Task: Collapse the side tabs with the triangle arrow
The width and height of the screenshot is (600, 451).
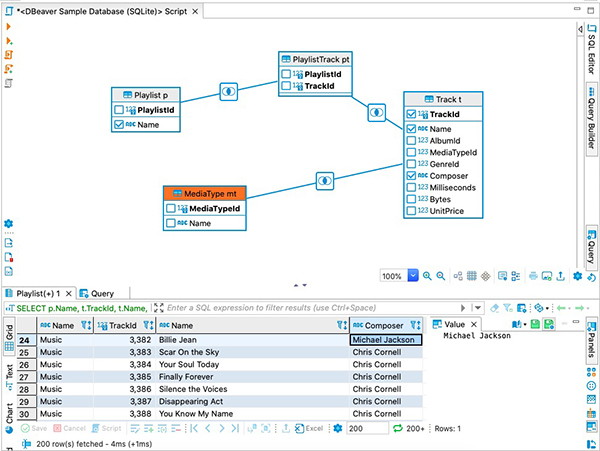Action: [580, 29]
